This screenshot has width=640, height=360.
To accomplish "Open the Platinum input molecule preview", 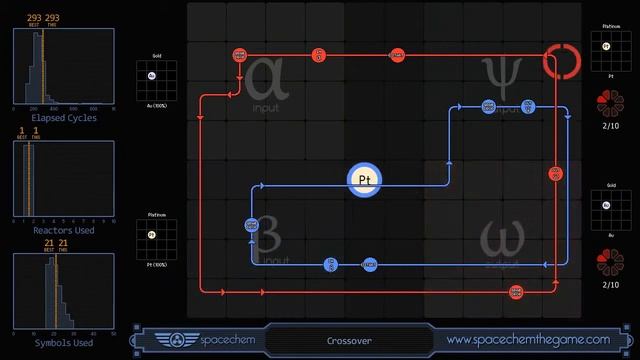I will coord(157,240).
